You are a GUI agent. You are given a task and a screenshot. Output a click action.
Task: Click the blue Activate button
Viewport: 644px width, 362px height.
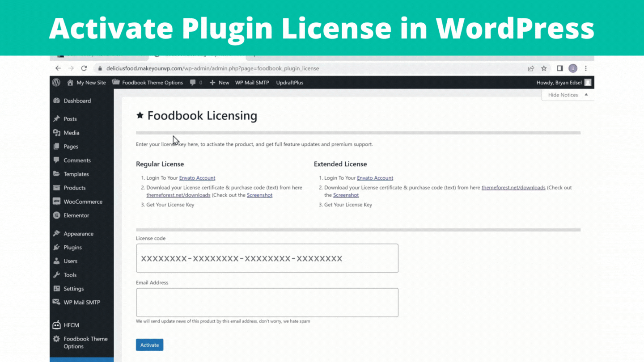[149, 345]
